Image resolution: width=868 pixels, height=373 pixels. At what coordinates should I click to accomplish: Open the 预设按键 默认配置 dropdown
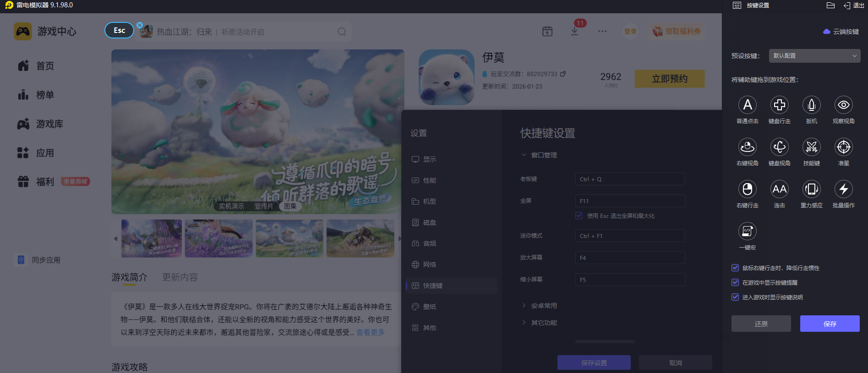(814, 56)
